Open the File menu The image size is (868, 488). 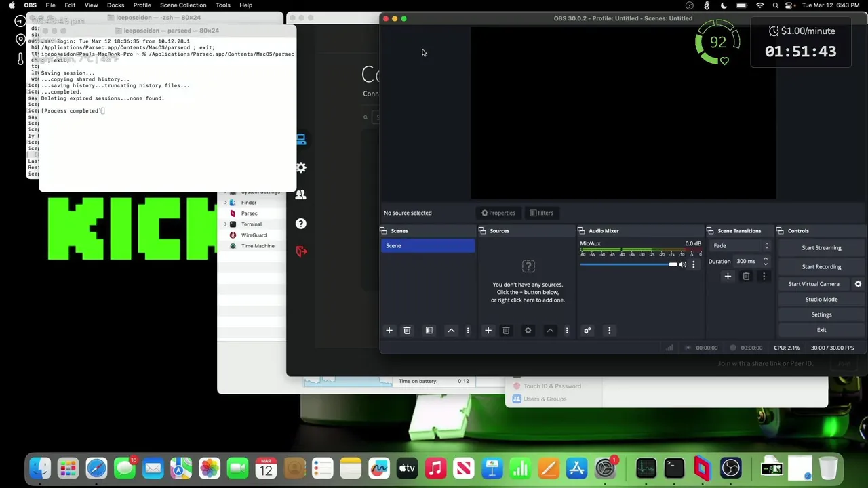pyautogui.click(x=50, y=5)
